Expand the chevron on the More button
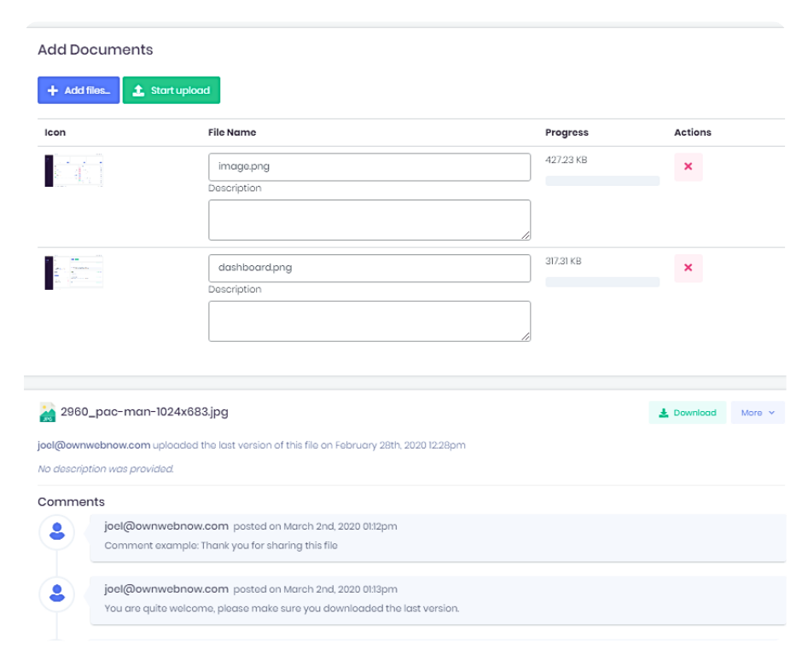This screenshot has height=672, width=802. 772,412
